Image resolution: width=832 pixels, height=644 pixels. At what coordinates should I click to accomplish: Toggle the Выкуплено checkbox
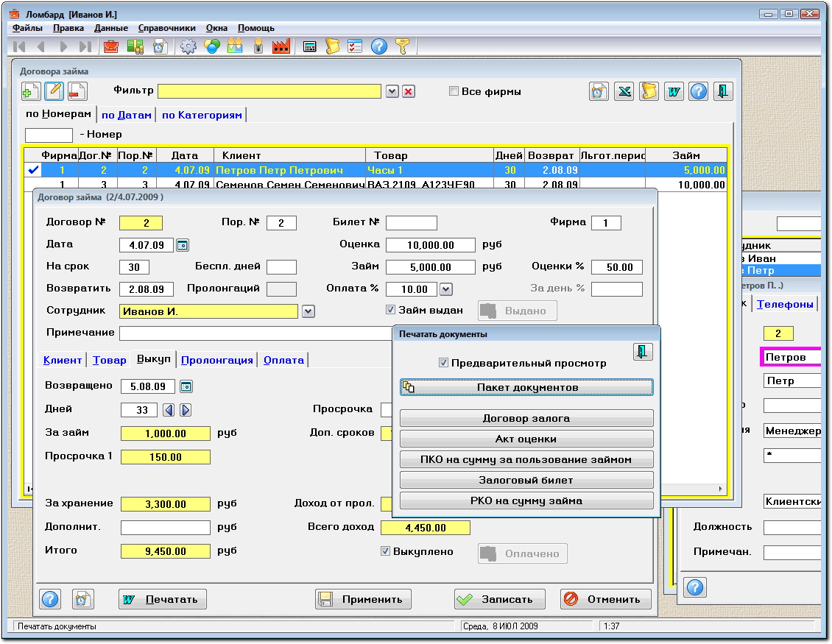click(x=385, y=551)
